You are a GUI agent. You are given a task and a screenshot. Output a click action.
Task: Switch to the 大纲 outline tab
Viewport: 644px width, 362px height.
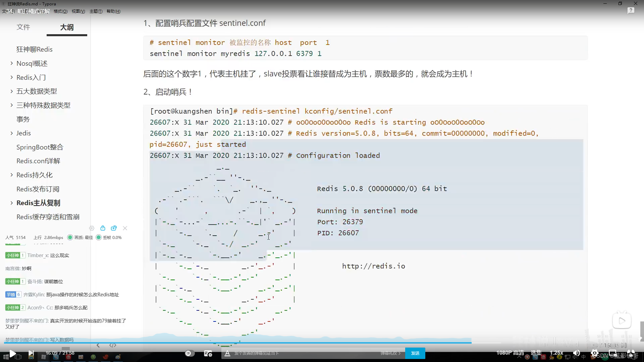click(67, 27)
